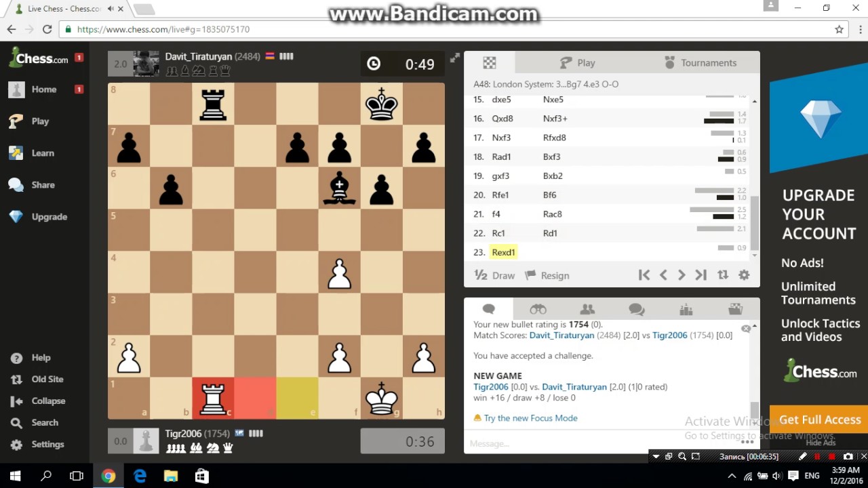Select move 22... Rd1
This screenshot has height=488, width=868.
pyautogui.click(x=550, y=233)
